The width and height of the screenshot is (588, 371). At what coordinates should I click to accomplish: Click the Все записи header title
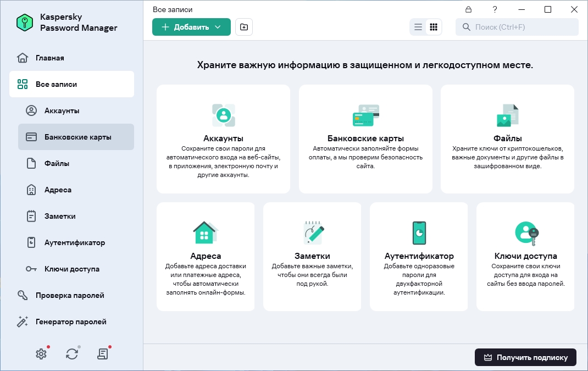173,9
